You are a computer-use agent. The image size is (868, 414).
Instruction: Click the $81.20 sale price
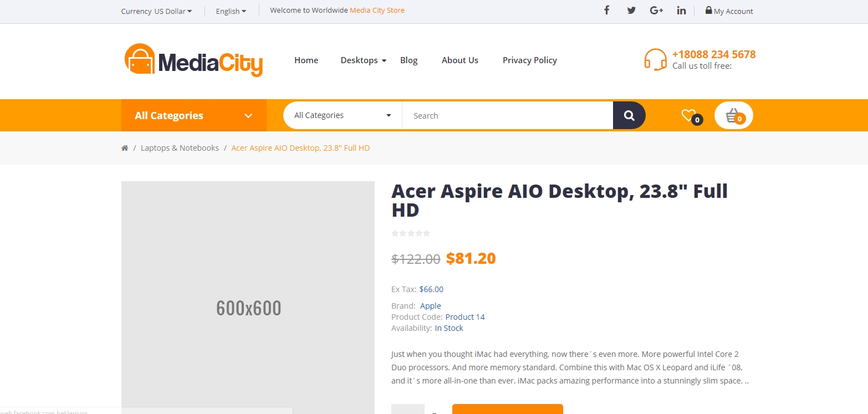tap(471, 258)
